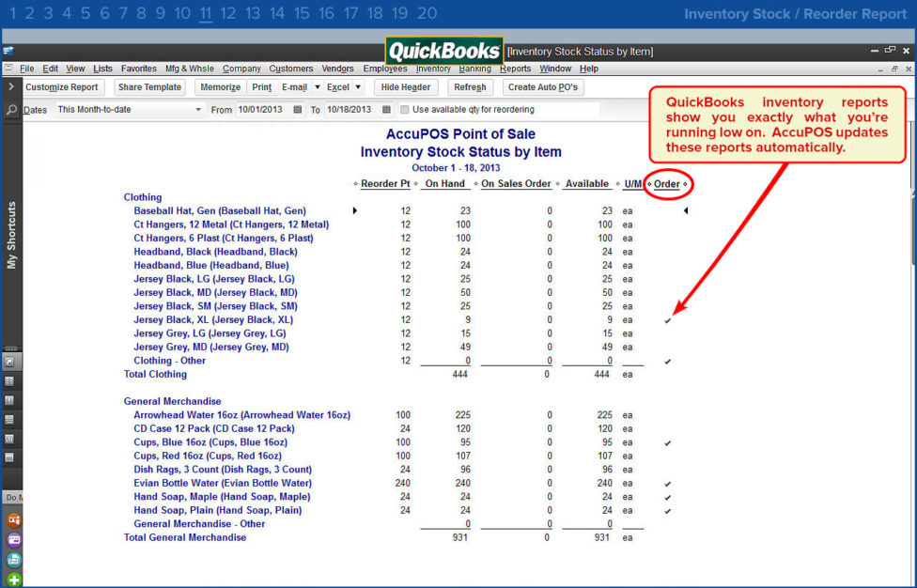The image size is (917, 588).
Task: Click the General Merchandise group heading
Action: (173, 401)
